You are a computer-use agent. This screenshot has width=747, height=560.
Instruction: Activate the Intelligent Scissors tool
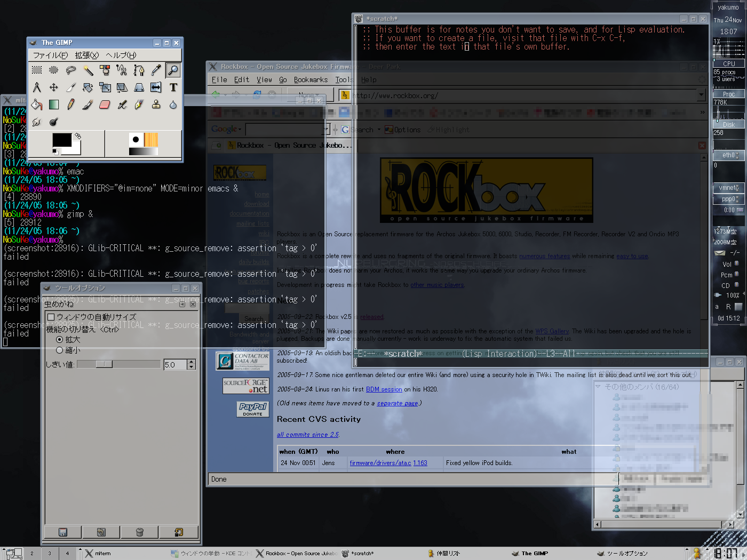(x=122, y=70)
